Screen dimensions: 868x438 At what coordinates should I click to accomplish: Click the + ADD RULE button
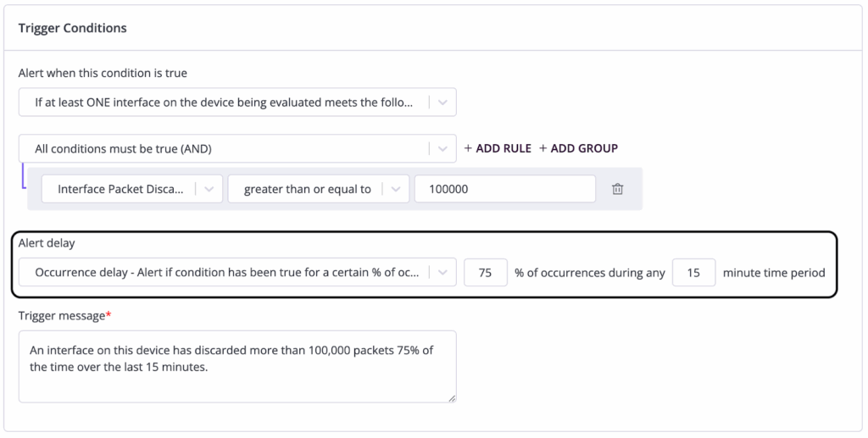pos(498,148)
